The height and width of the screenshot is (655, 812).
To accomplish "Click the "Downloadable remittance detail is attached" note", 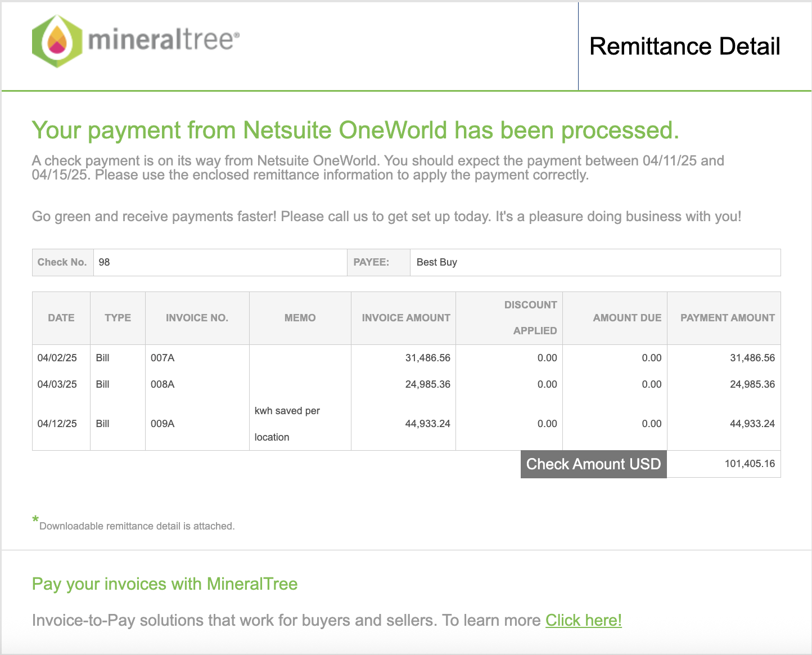I will pyautogui.click(x=137, y=526).
